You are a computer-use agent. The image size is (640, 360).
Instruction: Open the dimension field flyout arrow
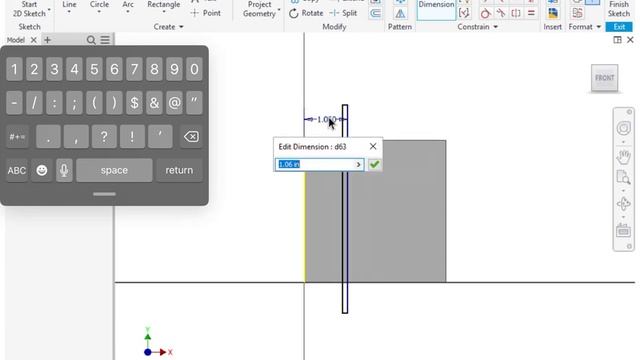(x=358, y=164)
